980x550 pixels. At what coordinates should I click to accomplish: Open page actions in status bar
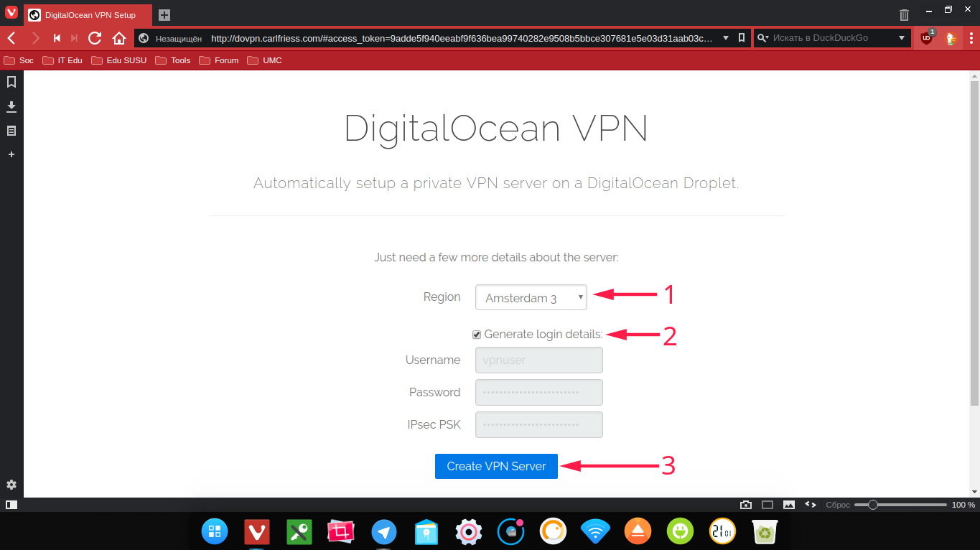click(811, 505)
